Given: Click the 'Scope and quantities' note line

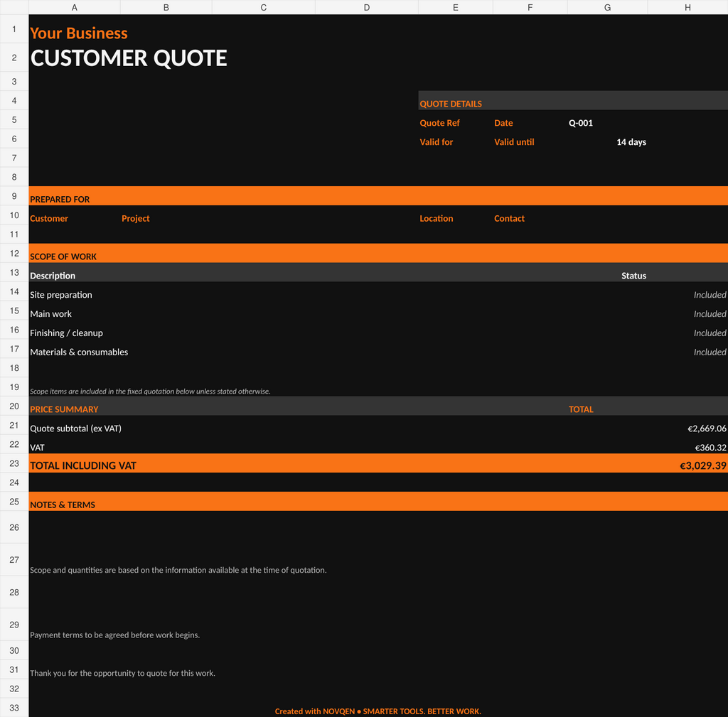Looking at the screenshot, I should [x=178, y=570].
